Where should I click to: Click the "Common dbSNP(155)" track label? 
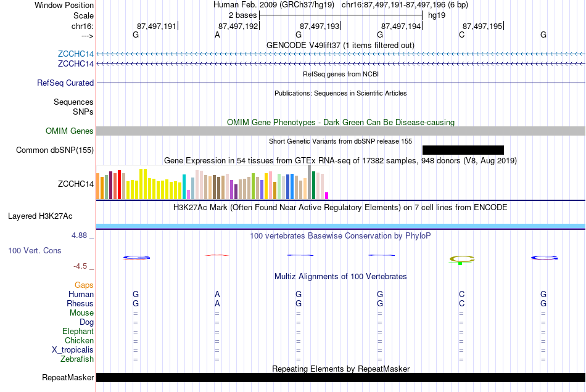pos(54,150)
